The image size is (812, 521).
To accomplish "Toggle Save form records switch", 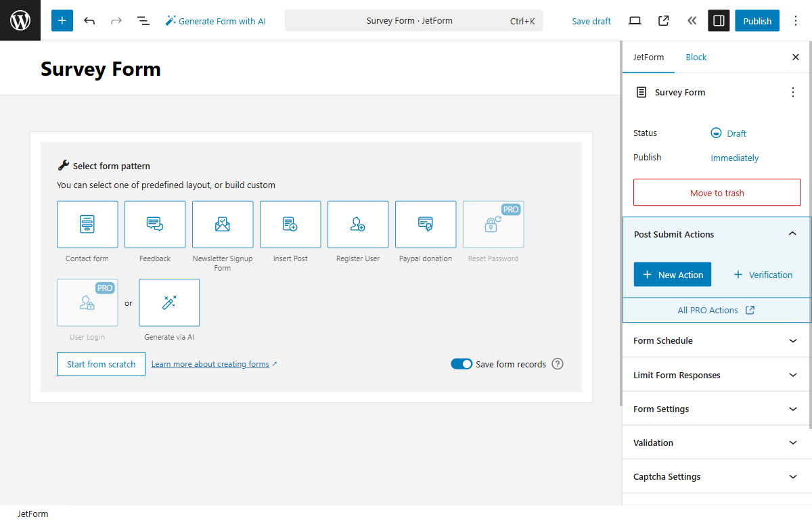I will [x=461, y=363].
